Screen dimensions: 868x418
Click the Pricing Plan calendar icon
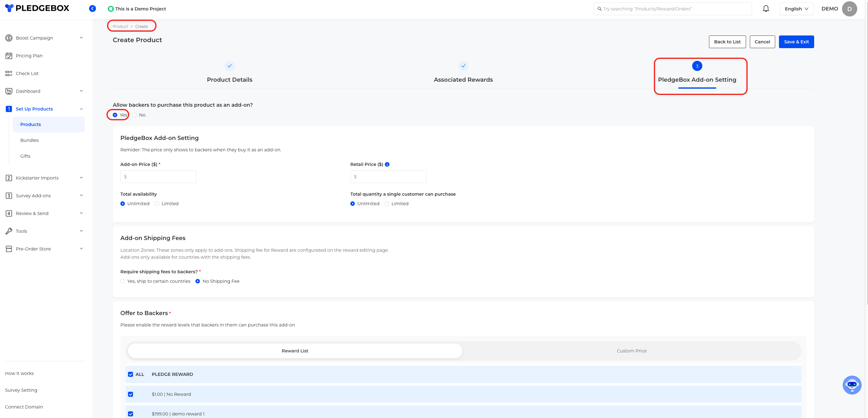(9, 56)
